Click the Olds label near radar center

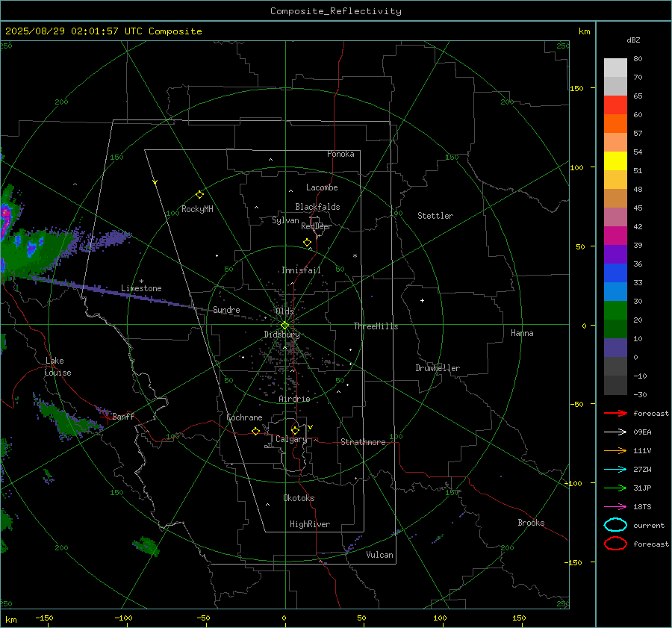[284, 311]
